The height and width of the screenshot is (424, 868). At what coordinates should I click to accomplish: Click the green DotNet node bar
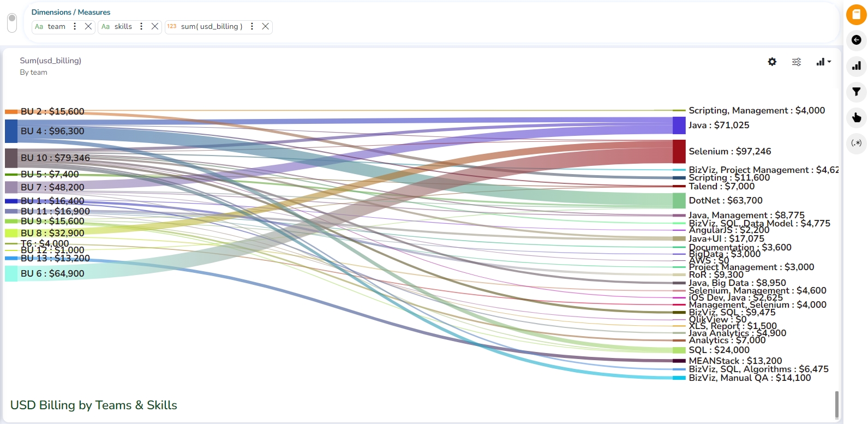click(x=679, y=201)
